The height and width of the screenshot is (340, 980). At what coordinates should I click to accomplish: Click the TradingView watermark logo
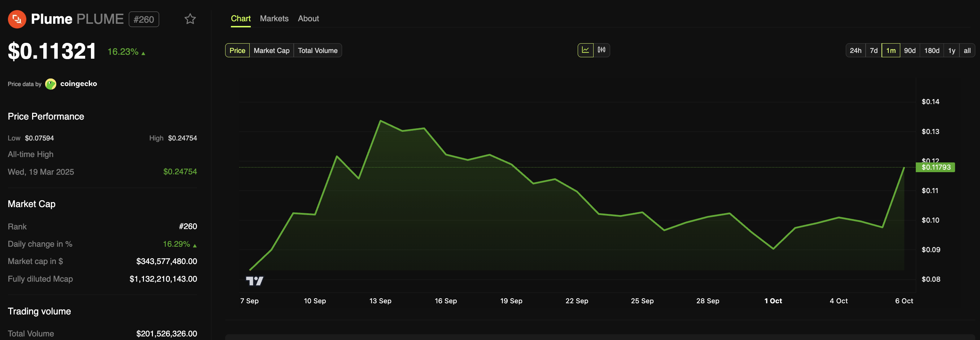click(x=256, y=281)
